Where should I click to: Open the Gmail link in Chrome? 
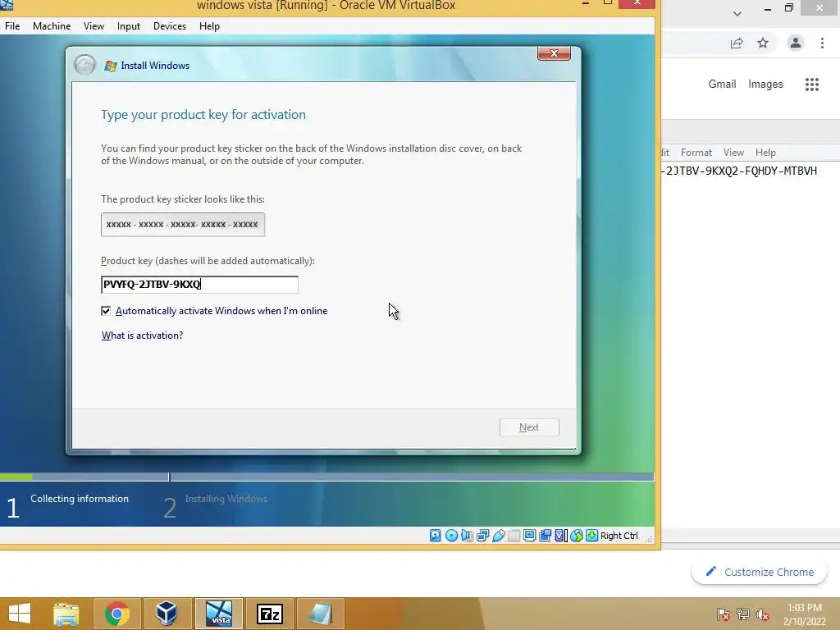click(722, 84)
